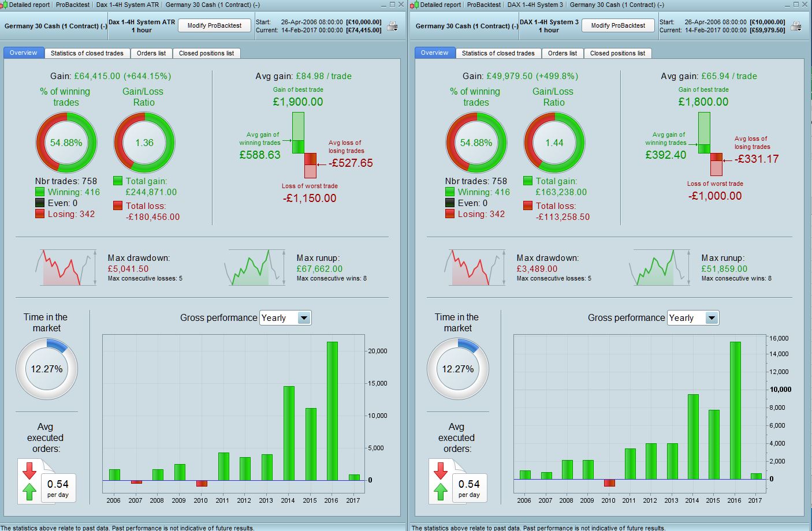Click the best/worst trade bar graphic in System ATR report

[x=304, y=145]
